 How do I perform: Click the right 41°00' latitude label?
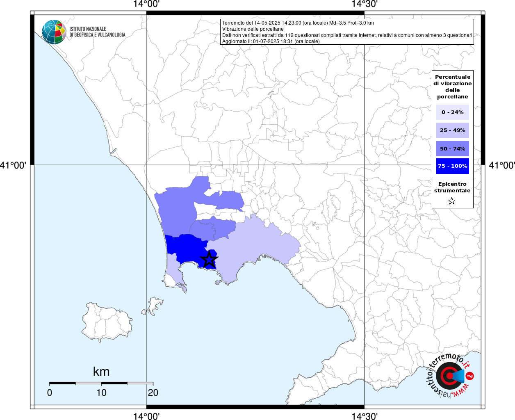pos(502,165)
